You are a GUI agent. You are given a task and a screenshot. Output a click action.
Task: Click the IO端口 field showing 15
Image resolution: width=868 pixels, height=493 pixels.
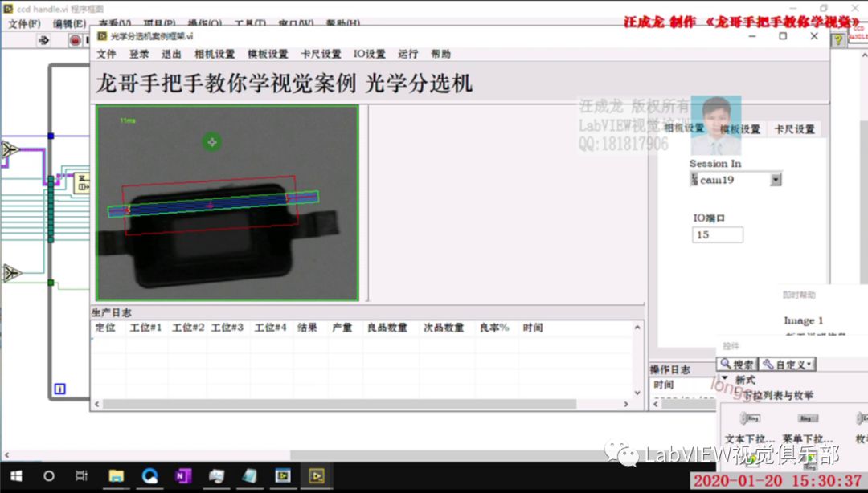point(718,234)
